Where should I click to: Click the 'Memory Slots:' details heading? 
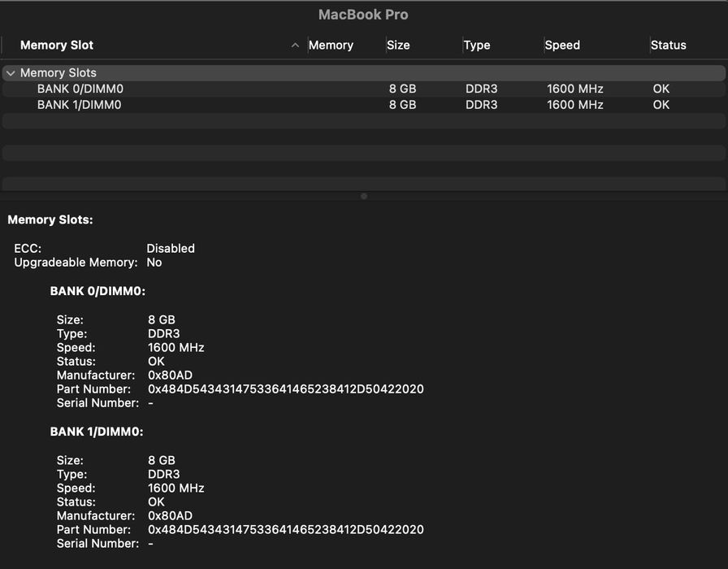tap(50, 219)
